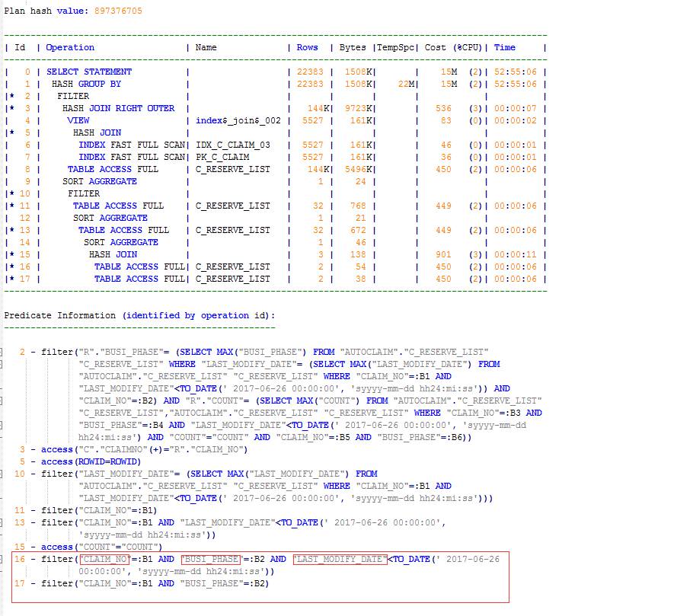Click 'SELECT MAX("LAST_MODIFY_DATE")' in predicate 10

click(x=270, y=474)
